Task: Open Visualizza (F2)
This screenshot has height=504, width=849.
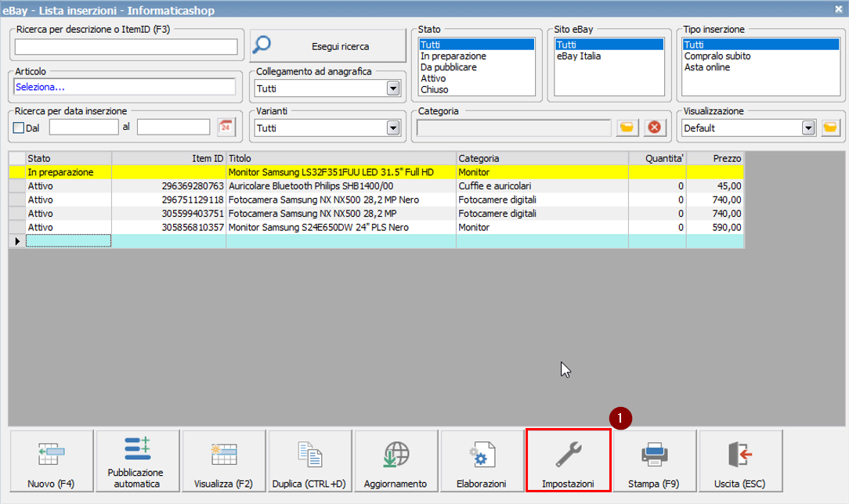Action: (x=224, y=461)
